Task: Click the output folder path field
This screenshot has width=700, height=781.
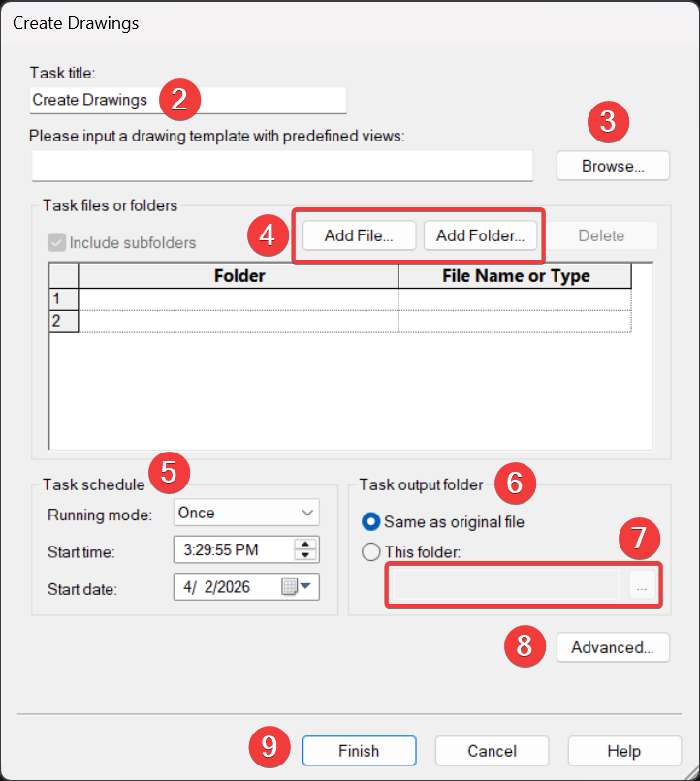Action: pos(506,584)
